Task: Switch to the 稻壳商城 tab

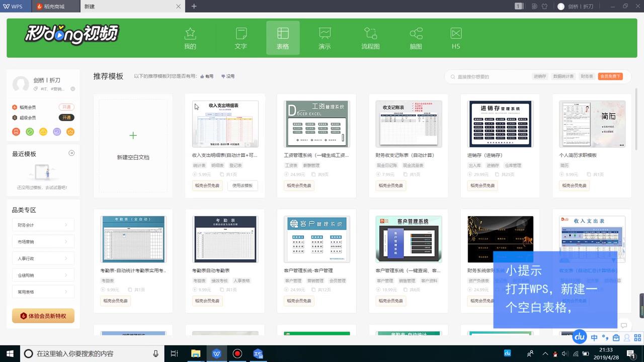Action: point(55,6)
